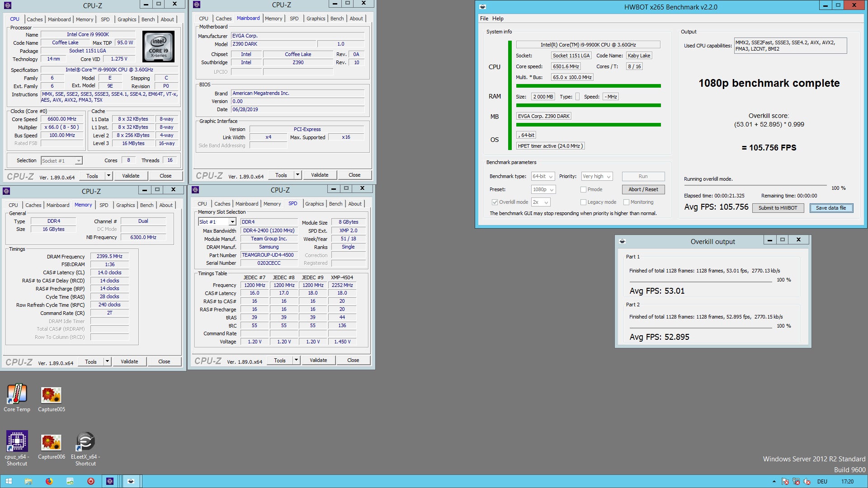868x488 pixels.
Task: Open Socket #1 selection dropdown
Action: [x=61, y=160]
